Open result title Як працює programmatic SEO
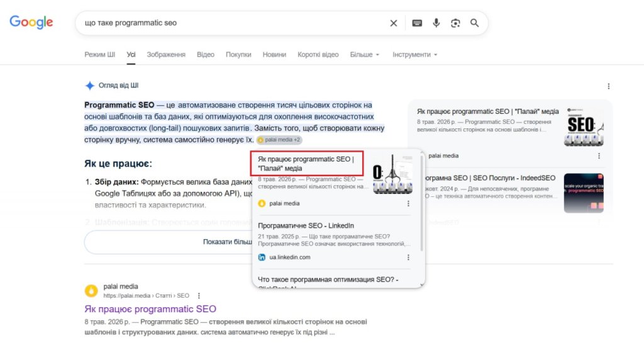Viewport: 644px width, 348px height. click(x=150, y=309)
